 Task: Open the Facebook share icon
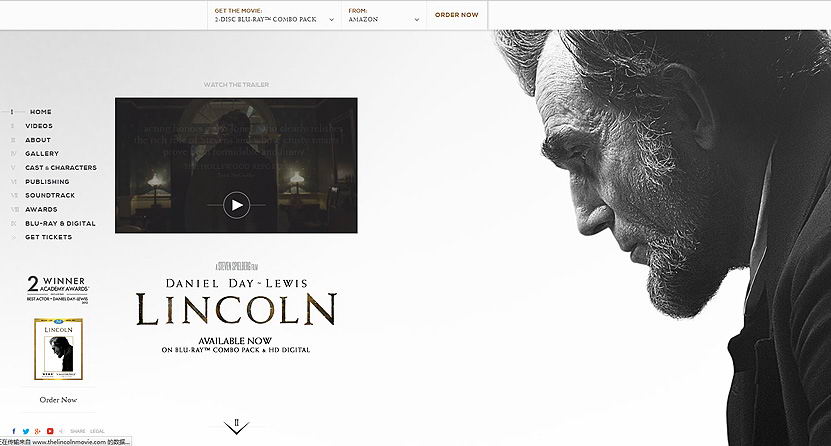(x=14, y=431)
